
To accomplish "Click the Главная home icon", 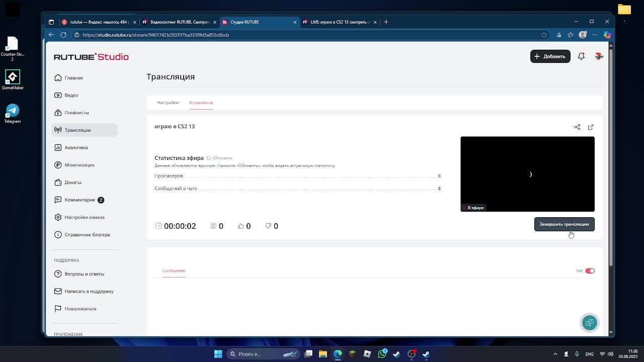I will tap(58, 78).
